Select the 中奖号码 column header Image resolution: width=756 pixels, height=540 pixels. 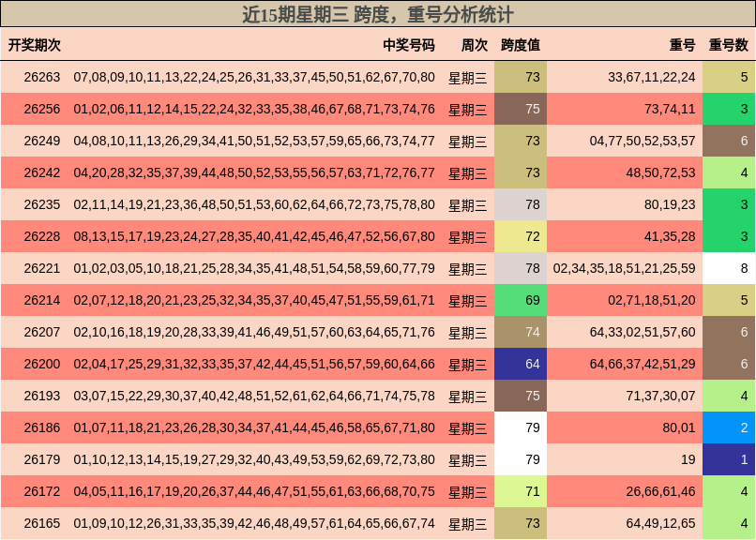(409, 45)
